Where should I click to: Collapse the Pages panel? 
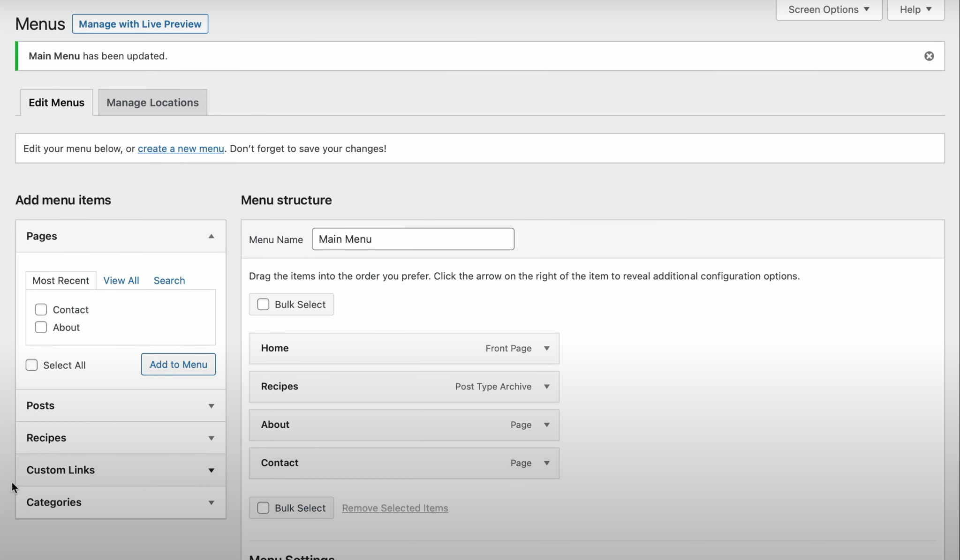click(x=211, y=236)
